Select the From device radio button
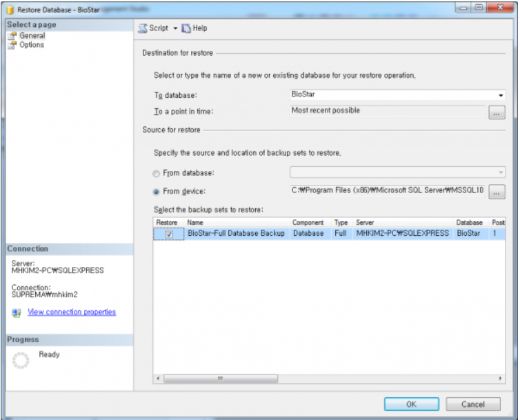The image size is (520, 420). 157,192
